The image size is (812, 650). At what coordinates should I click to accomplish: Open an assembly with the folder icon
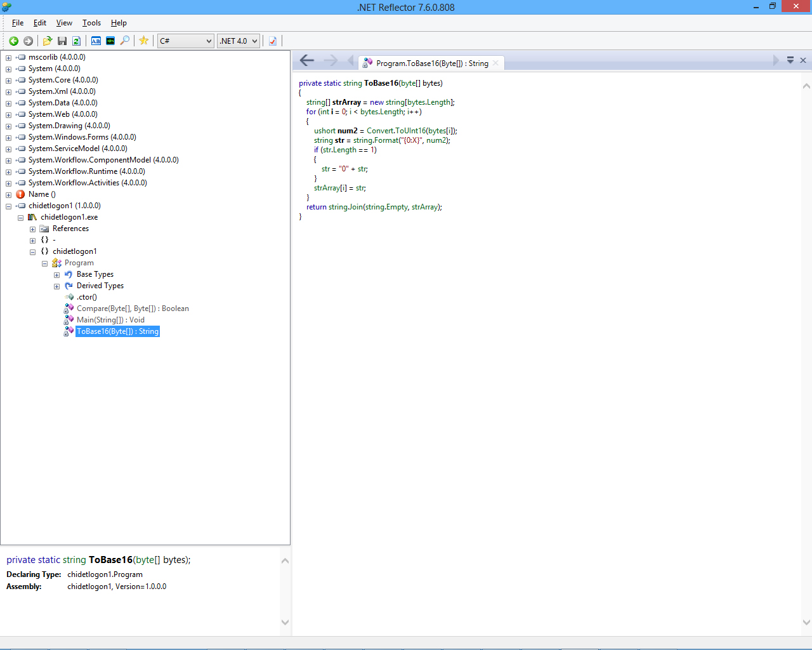click(48, 41)
